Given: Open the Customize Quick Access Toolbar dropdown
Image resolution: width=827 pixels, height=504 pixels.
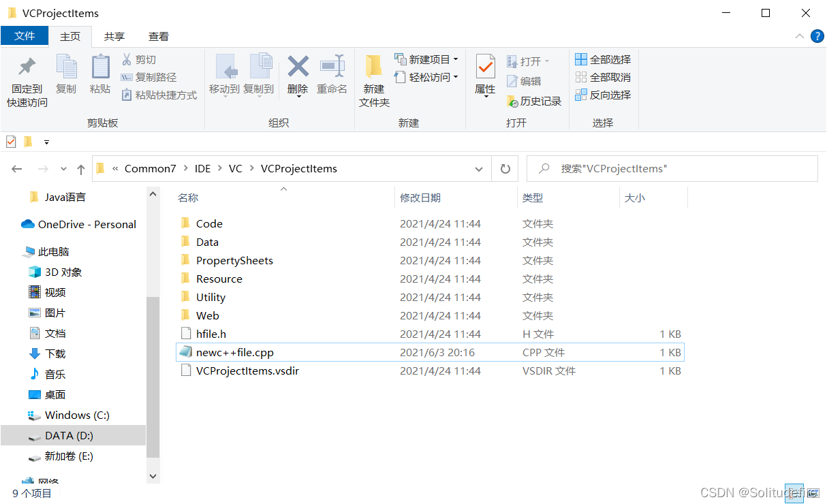Looking at the screenshot, I should click(x=46, y=142).
